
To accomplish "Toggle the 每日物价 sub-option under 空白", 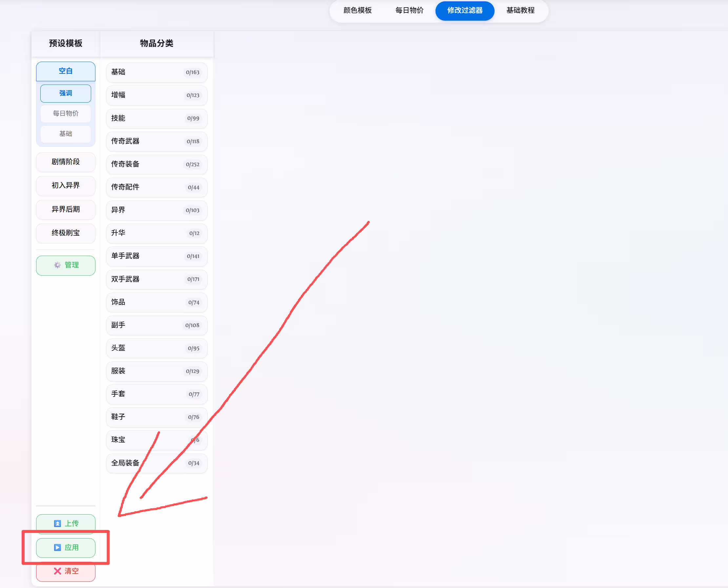I will (x=66, y=113).
